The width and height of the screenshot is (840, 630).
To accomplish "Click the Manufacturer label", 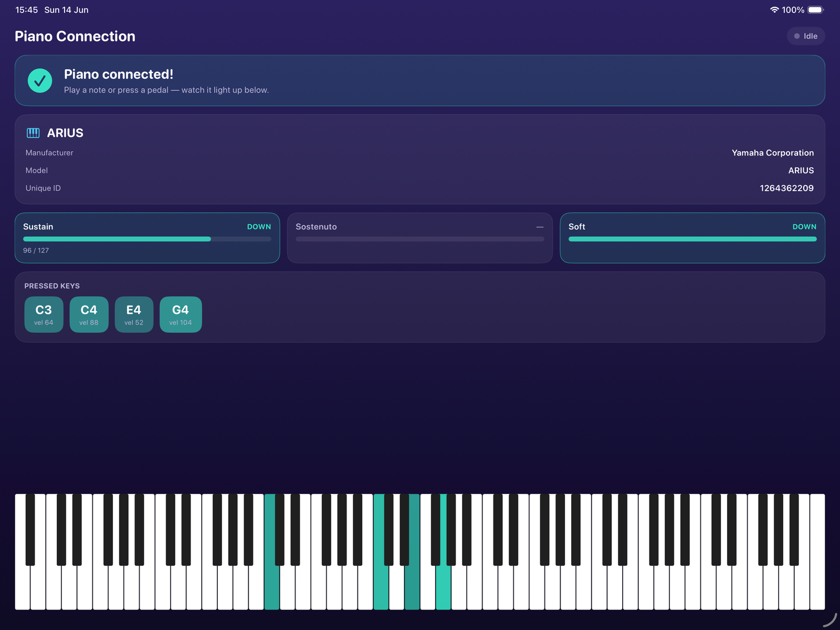I will 49,153.
